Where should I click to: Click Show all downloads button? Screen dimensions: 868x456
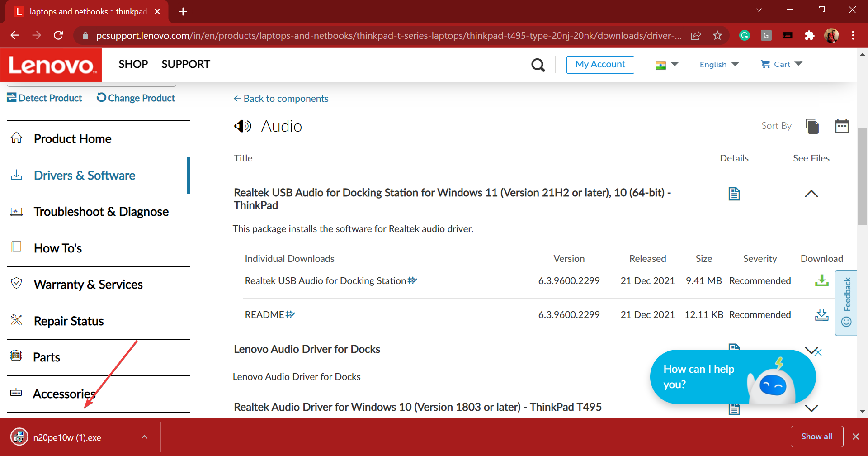pos(816,437)
